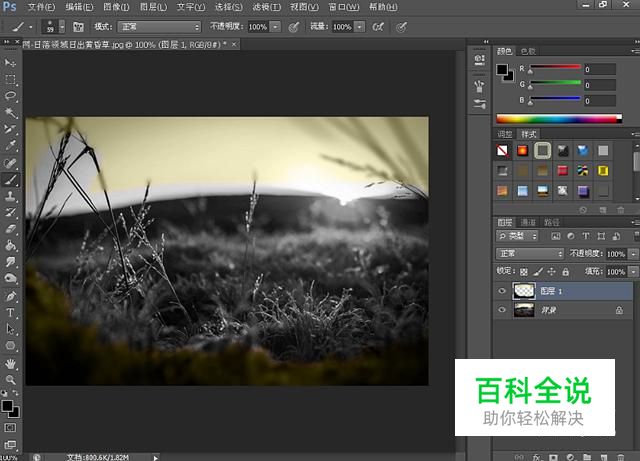Select the Eraser tool
This screenshot has width=640, height=461.
click(10, 229)
